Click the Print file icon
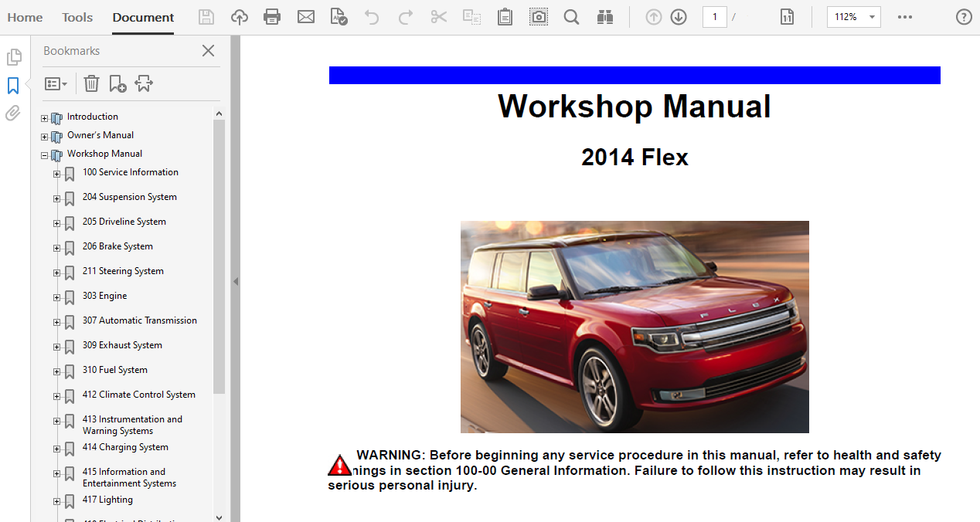Image resolution: width=980 pixels, height=522 pixels. tap(272, 17)
